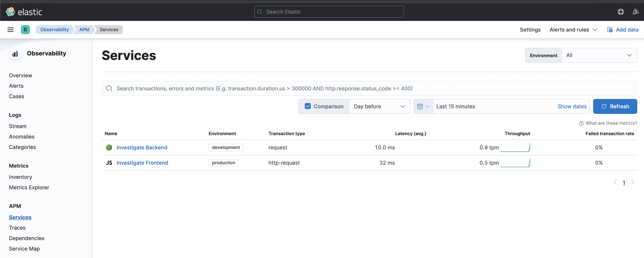This screenshot has width=644, height=258.
Task: Open Traces from the APM sidebar
Action: (x=17, y=228)
